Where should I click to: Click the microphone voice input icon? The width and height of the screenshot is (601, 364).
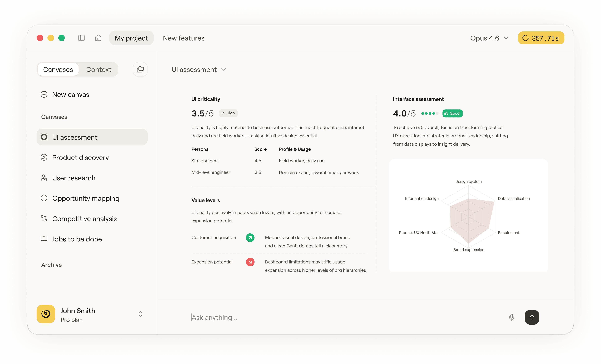click(x=511, y=317)
